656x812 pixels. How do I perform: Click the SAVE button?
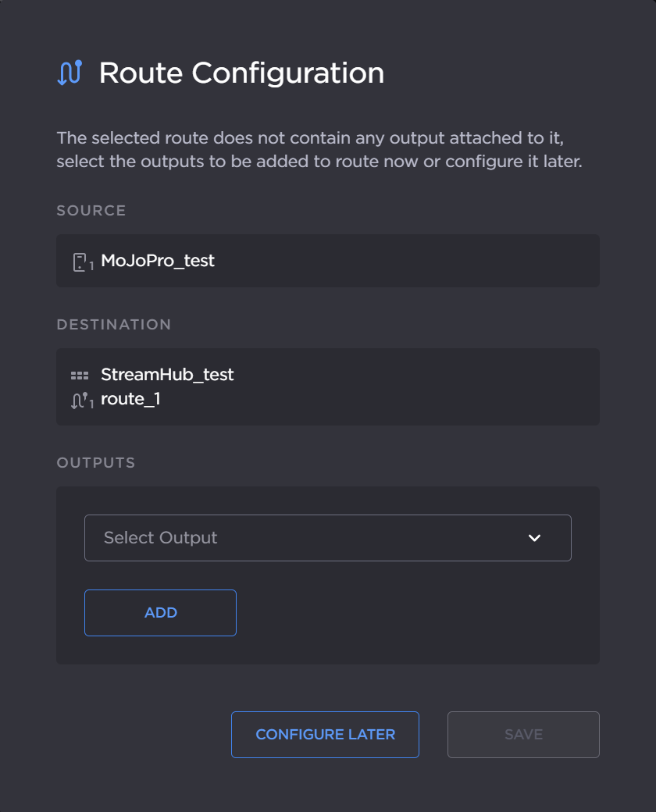pos(522,734)
